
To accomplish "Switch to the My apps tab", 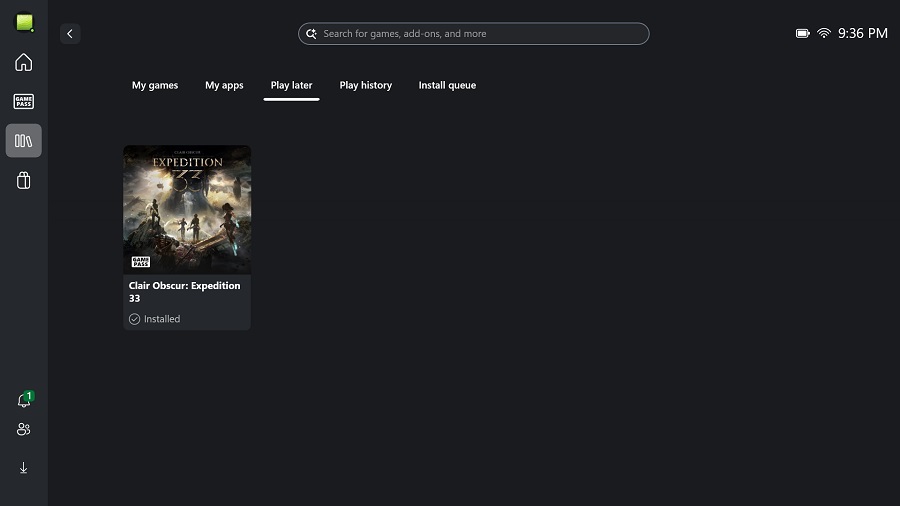I will pos(224,86).
